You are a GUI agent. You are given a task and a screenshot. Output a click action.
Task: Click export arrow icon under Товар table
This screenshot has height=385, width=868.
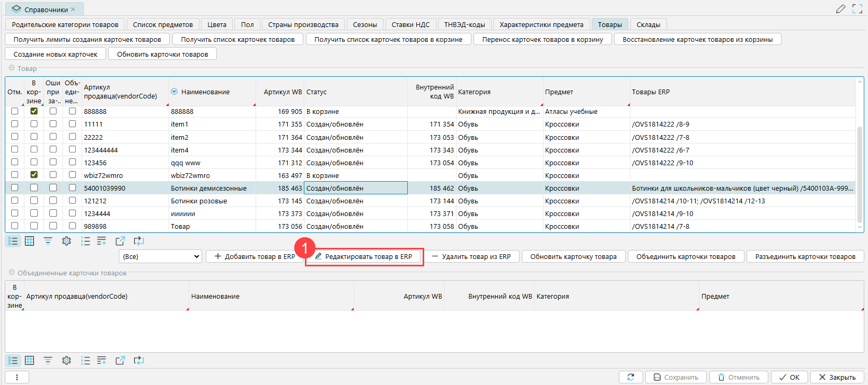(x=120, y=241)
